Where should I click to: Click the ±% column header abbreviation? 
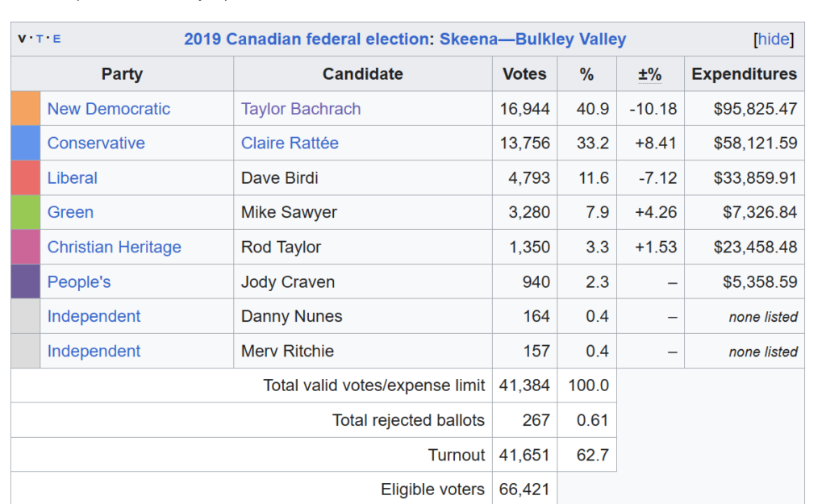click(x=649, y=74)
